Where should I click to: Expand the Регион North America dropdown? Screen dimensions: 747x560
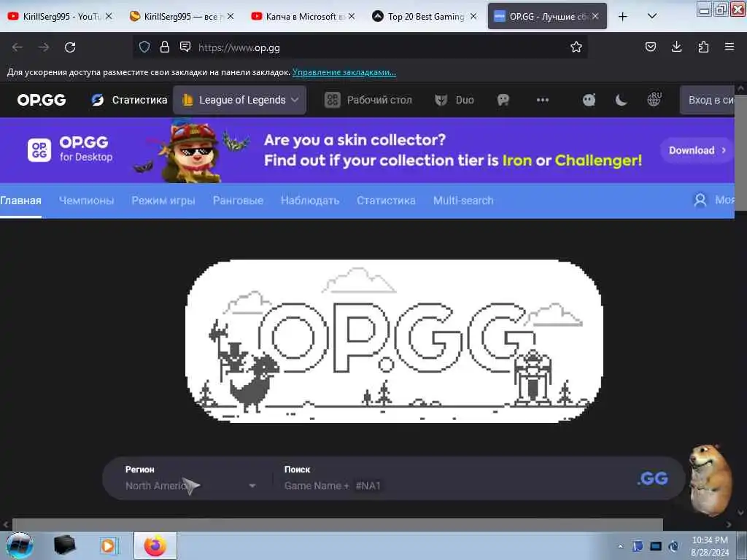point(190,486)
